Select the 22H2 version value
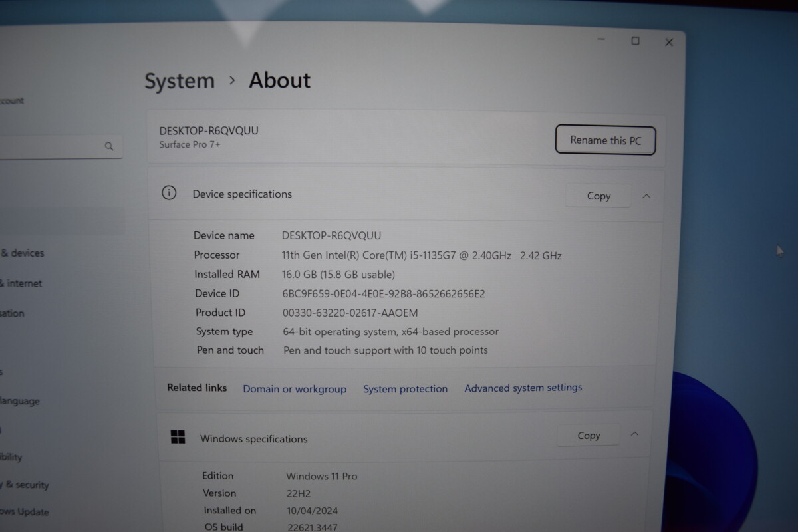This screenshot has height=532, width=798. click(299, 494)
